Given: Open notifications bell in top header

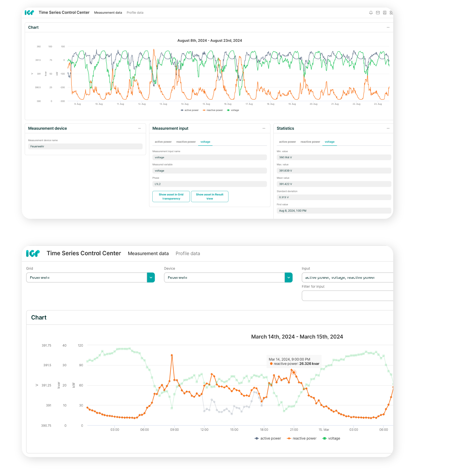Looking at the screenshot, I should pyautogui.click(x=371, y=13).
